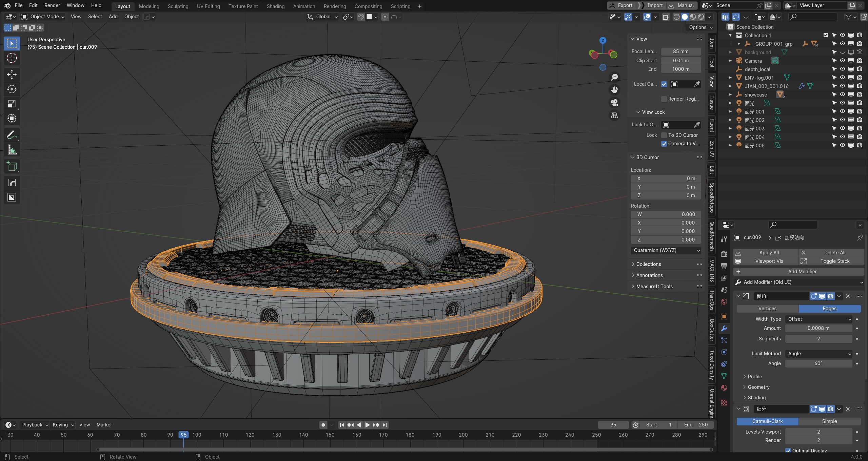The height and width of the screenshot is (461, 868).
Task: Click bevel Angle 60° field
Action: tap(818, 363)
